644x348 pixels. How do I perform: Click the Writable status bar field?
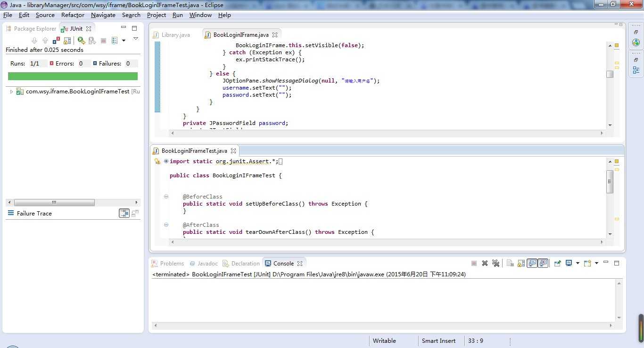pyautogui.click(x=385, y=340)
